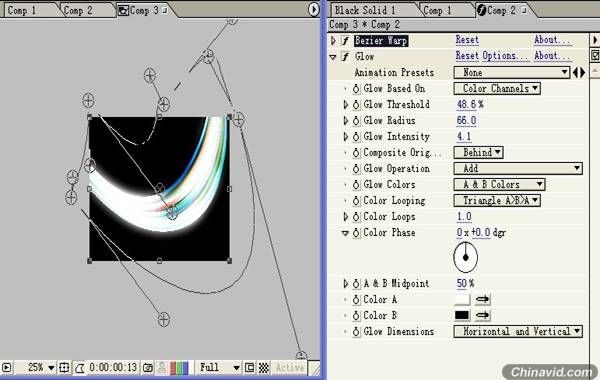Screen dimensions: 600x380
Task: Click the Color A eyedropper arrow
Action: tap(483, 299)
